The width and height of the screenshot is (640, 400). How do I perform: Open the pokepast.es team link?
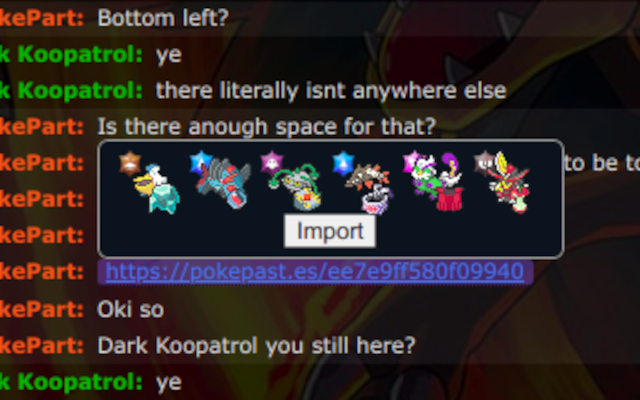click(315, 271)
